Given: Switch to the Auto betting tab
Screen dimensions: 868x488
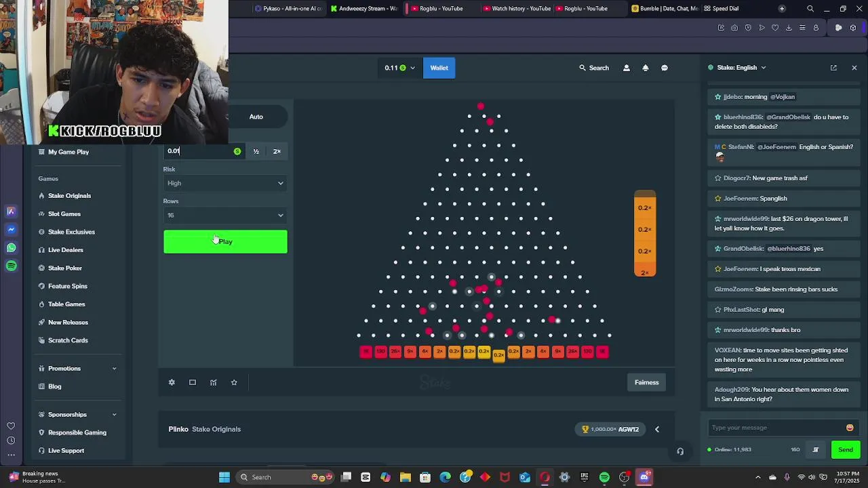Looking at the screenshot, I should coord(256,117).
